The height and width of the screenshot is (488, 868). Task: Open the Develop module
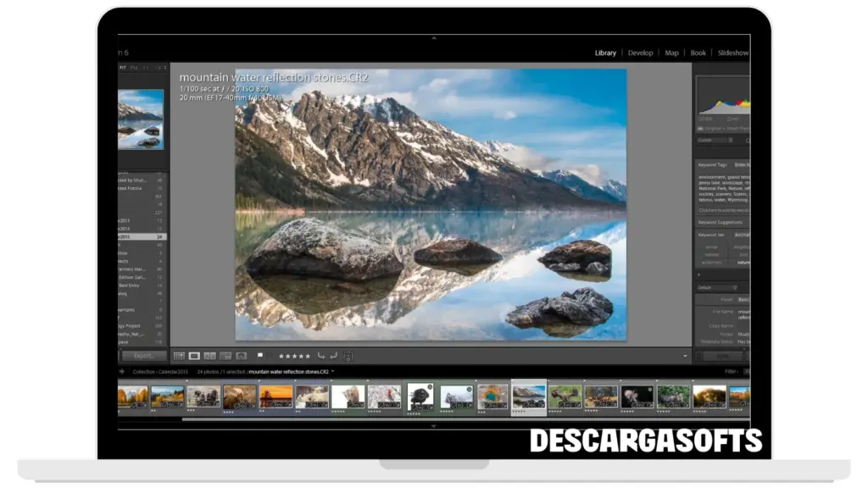(x=640, y=53)
